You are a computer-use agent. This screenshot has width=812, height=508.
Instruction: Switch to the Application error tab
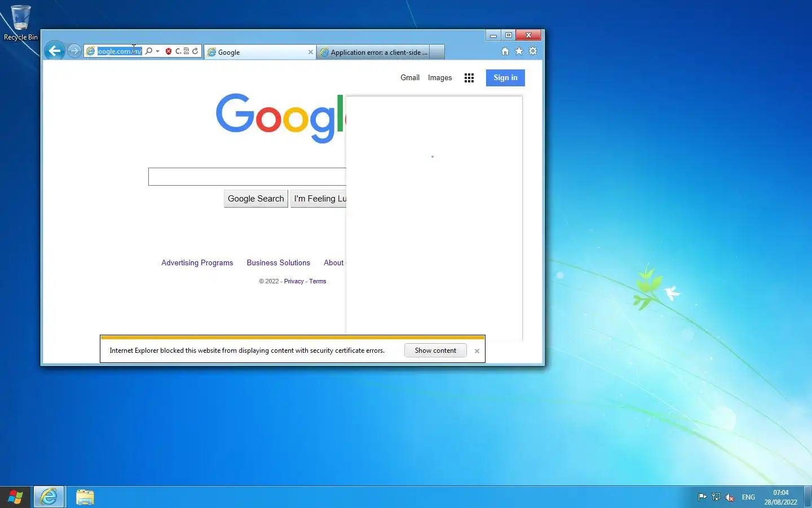pyautogui.click(x=373, y=52)
